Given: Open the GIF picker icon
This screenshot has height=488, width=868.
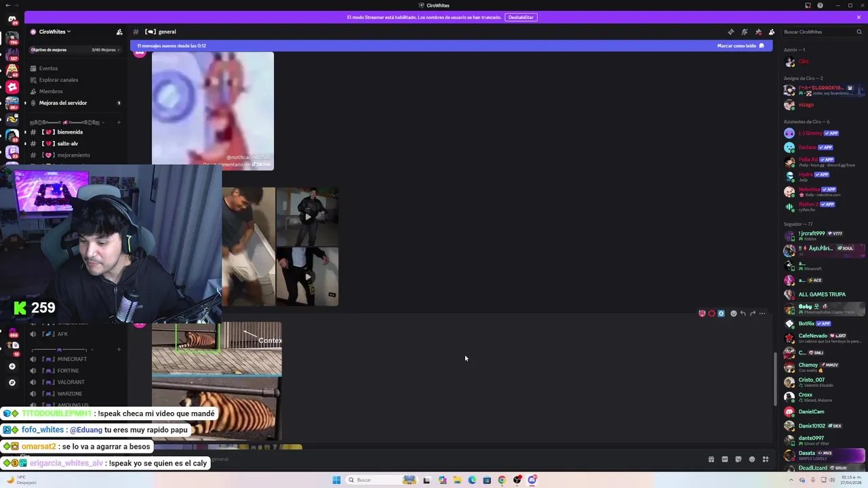Looking at the screenshot, I should [x=725, y=460].
